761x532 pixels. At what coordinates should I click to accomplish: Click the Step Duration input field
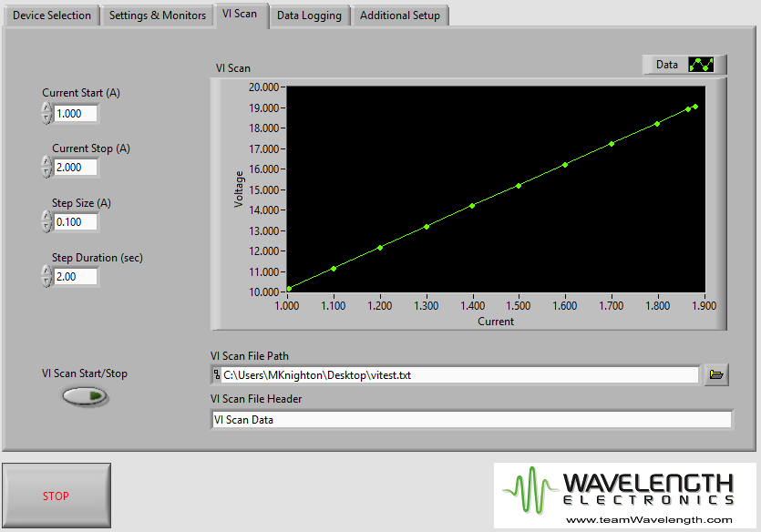[76, 277]
